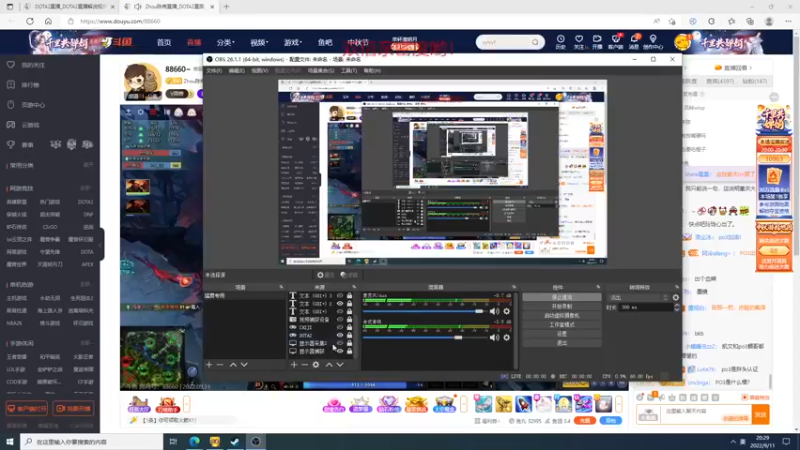Viewport: 800px width, 450px height.
Task: Pop out the OBS sources dock
Action: pyautogui.click(x=354, y=287)
